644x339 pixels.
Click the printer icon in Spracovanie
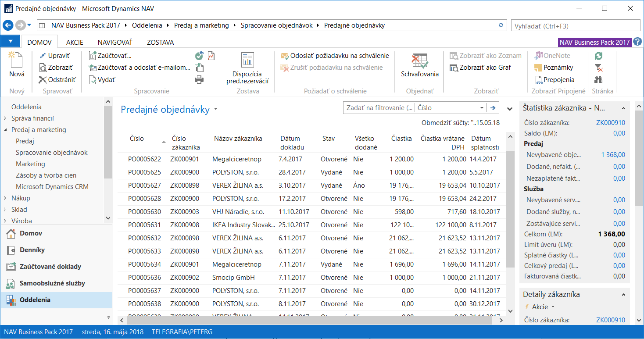(199, 80)
